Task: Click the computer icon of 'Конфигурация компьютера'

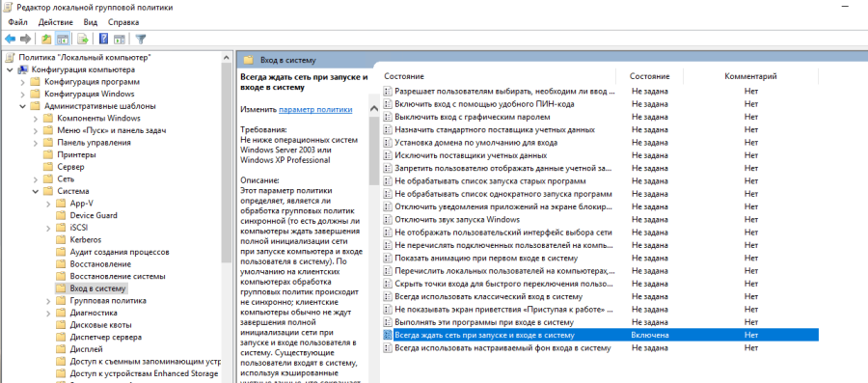Action: coord(23,69)
